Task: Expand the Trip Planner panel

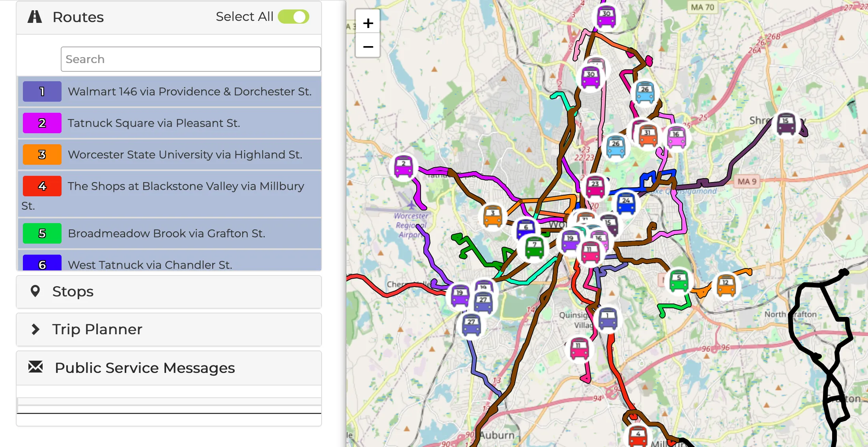Action: (x=169, y=330)
